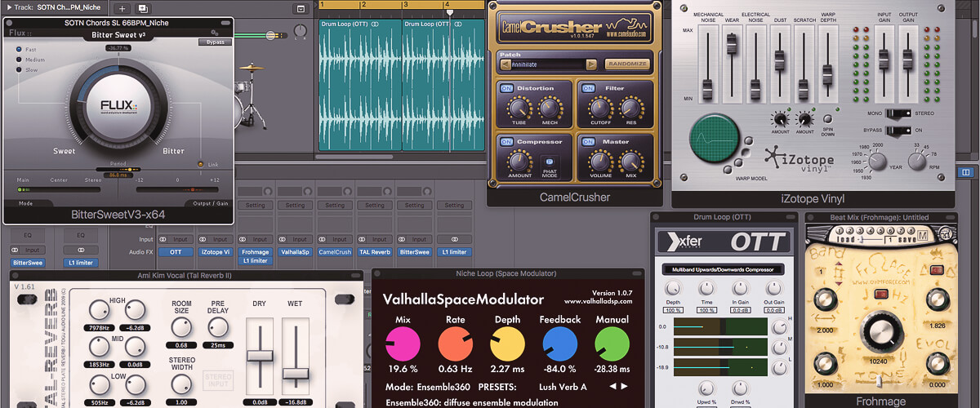
Task: Click the first Drum Loop (OTT) audio region
Action: click(x=359, y=85)
